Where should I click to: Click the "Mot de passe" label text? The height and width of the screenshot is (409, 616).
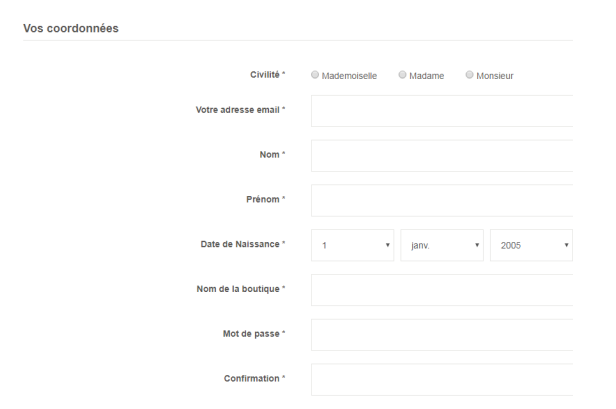point(251,334)
